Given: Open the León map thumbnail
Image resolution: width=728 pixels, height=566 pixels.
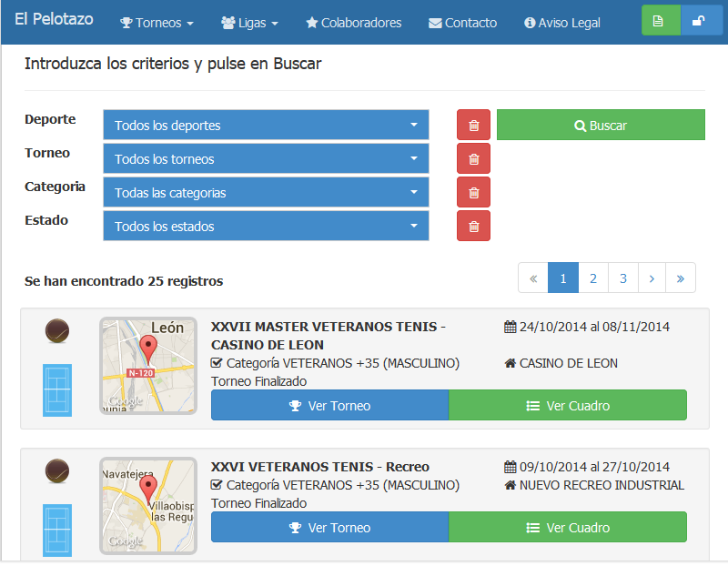Looking at the screenshot, I should (148, 366).
